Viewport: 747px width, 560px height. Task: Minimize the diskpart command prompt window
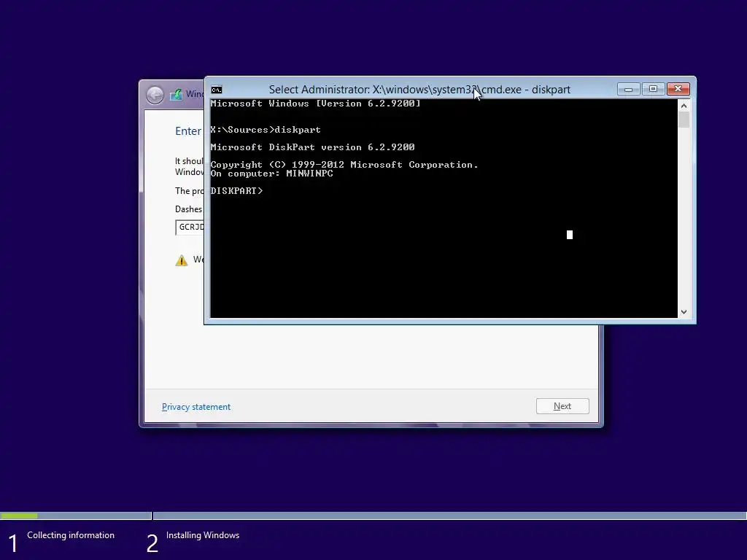pyautogui.click(x=628, y=89)
